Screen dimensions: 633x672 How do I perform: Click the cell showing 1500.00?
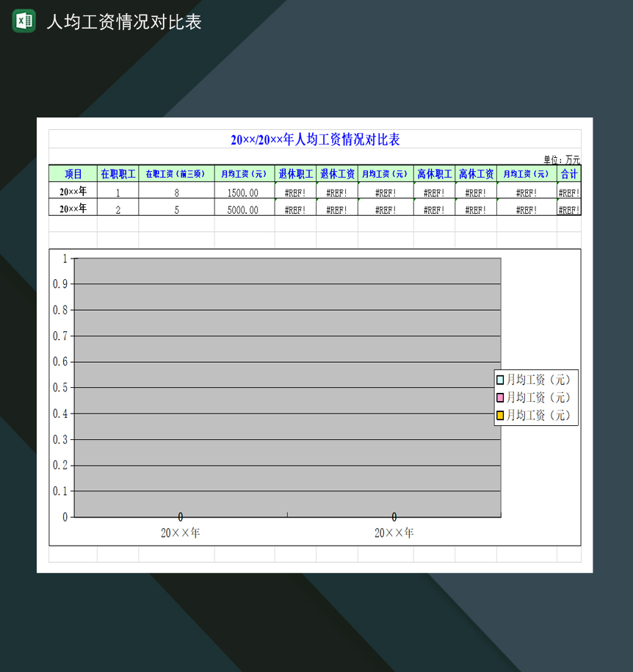point(245,192)
